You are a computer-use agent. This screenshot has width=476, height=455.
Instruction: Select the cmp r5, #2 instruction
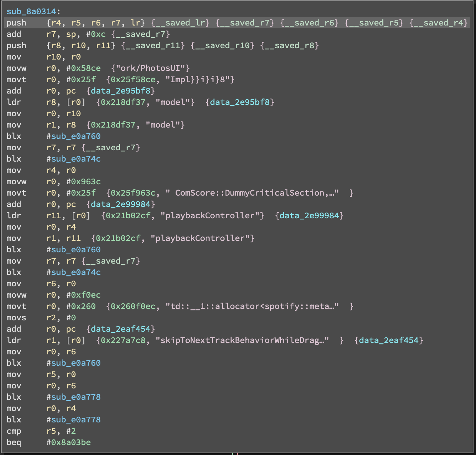53,431
